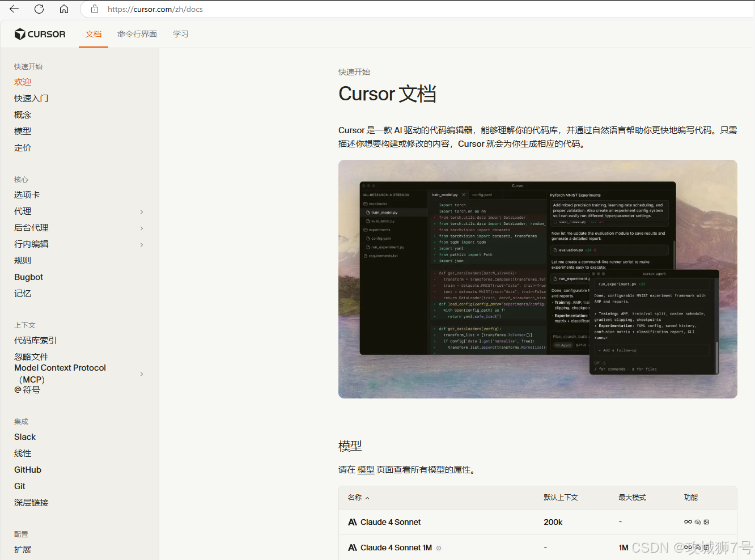Open the 概念 sidebar page
The width and height of the screenshot is (755, 560).
23,115
